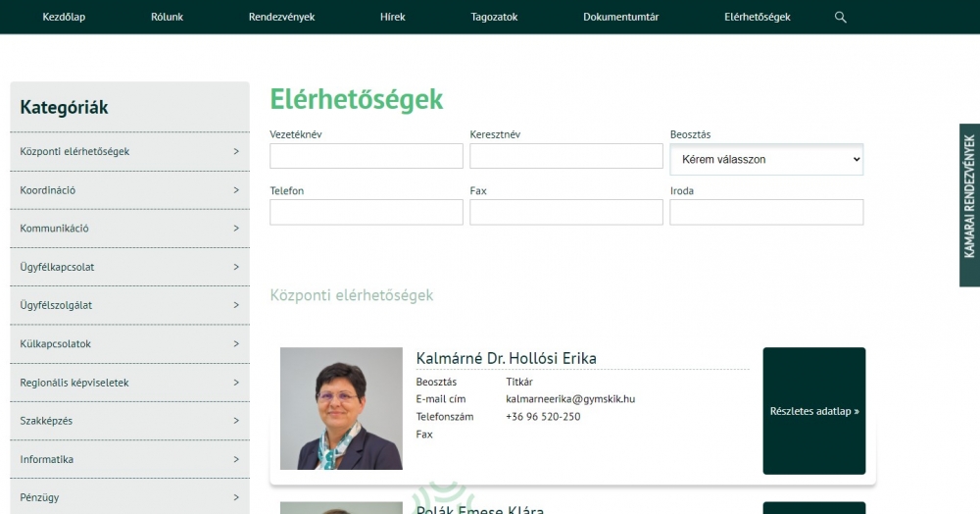Click Részletes adatlap button for Kalmárné Dr. Hollósi Erika
Image resolution: width=980 pixels, height=514 pixels.
click(x=813, y=411)
